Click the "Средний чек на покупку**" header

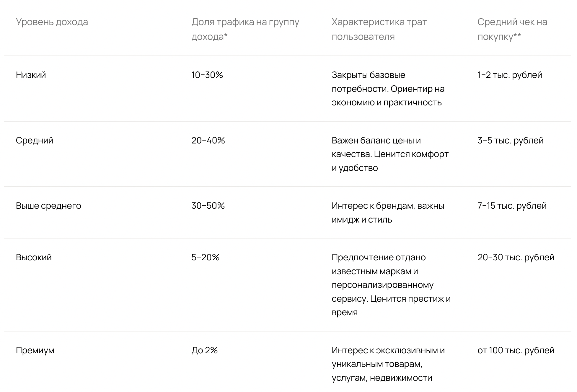[x=512, y=29]
